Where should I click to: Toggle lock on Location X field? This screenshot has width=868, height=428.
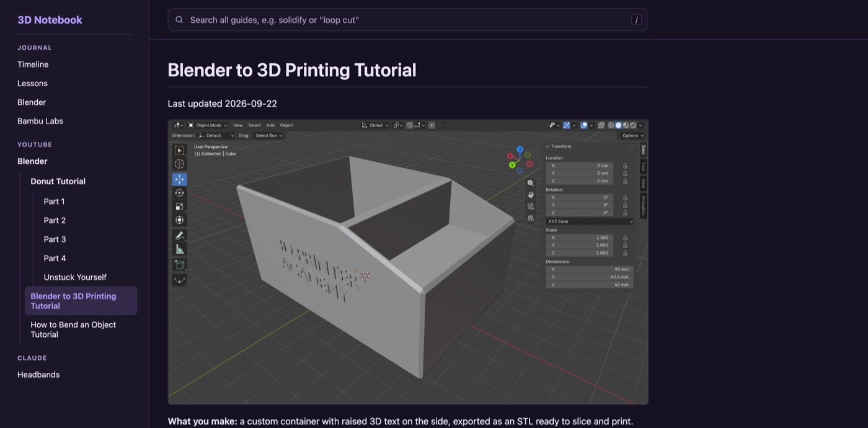tap(625, 166)
